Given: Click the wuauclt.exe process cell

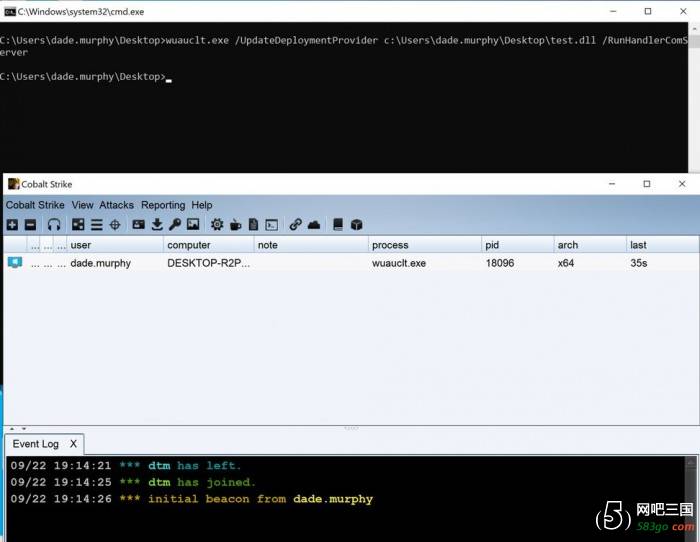Looking at the screenshot, I should click(x=399, y=263).
